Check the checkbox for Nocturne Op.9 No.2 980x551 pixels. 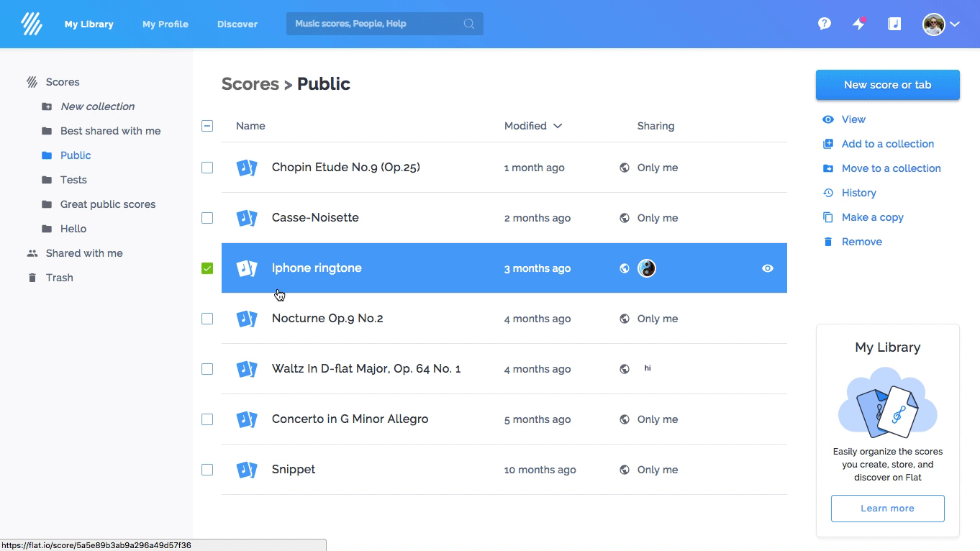(207, 318)
